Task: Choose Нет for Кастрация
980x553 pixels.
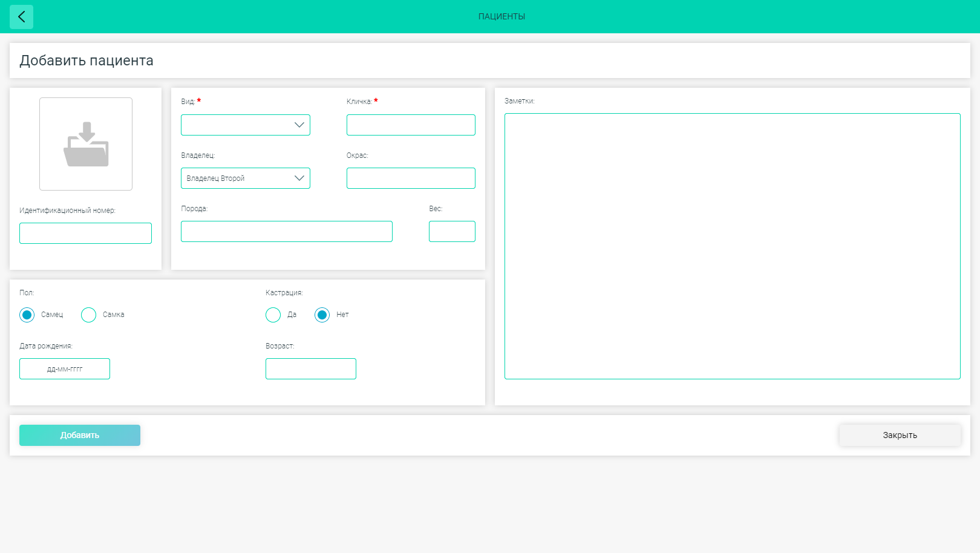Action: [322, 315]
